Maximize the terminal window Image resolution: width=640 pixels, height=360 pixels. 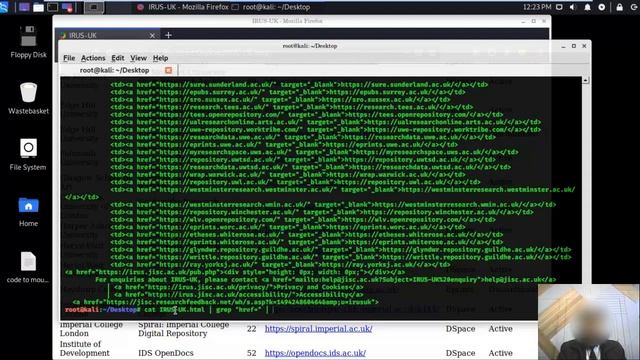coord(574,46)
